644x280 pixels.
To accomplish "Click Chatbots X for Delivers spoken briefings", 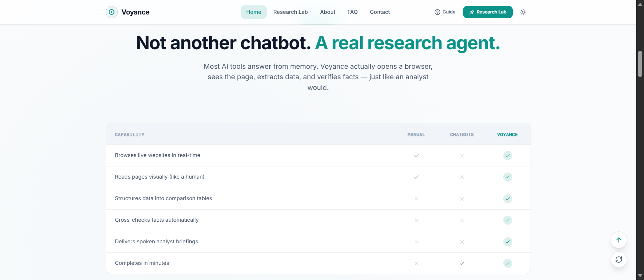I will click(462, 242).
